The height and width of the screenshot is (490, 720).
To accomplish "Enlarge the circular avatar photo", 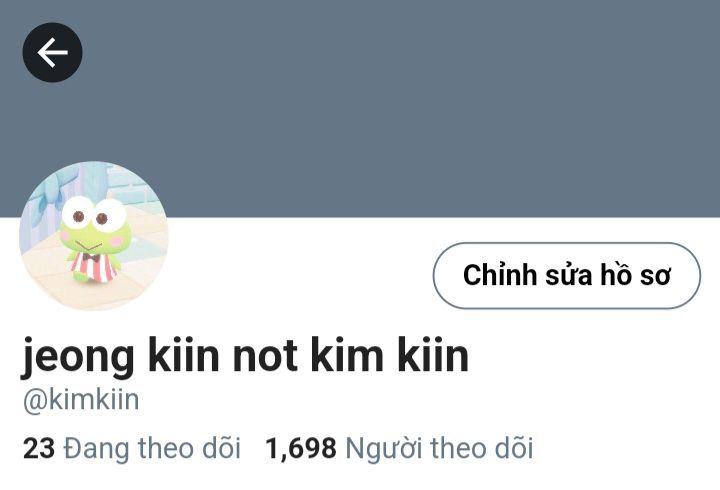I will [94, 236].
